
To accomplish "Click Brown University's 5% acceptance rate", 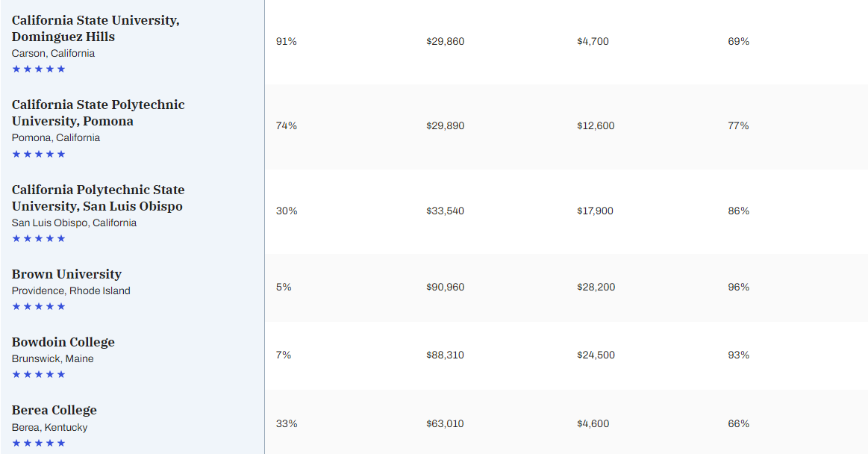I will [x=284, y=287].
